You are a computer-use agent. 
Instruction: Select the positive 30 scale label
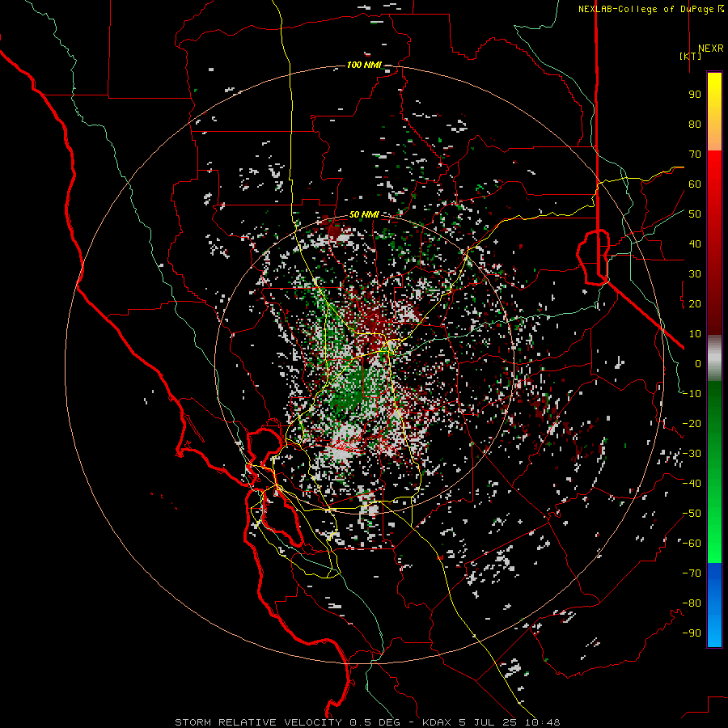coord(695,274)
